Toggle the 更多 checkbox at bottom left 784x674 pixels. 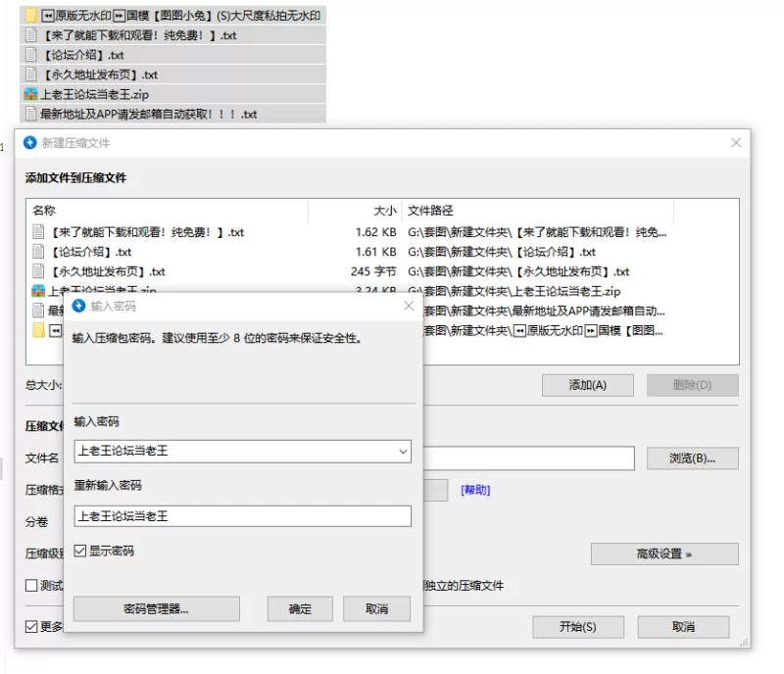coord(31,627)
